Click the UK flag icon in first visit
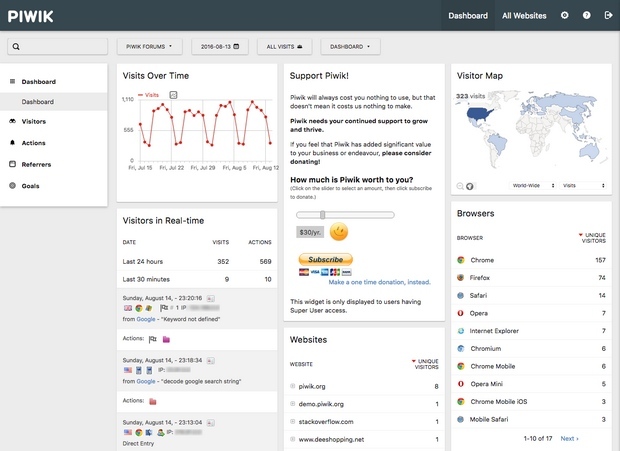 (x=128, y=308)
